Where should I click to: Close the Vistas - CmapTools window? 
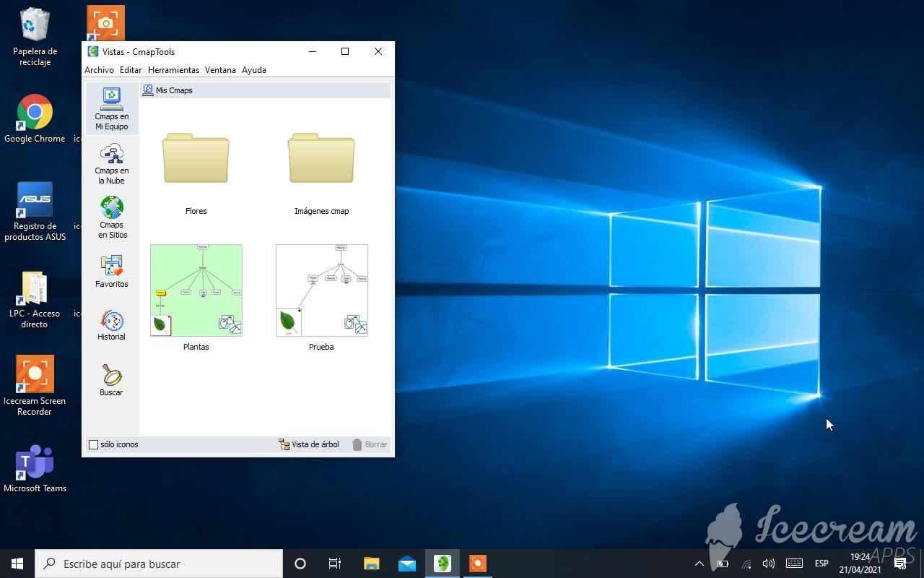coord(378,51)
